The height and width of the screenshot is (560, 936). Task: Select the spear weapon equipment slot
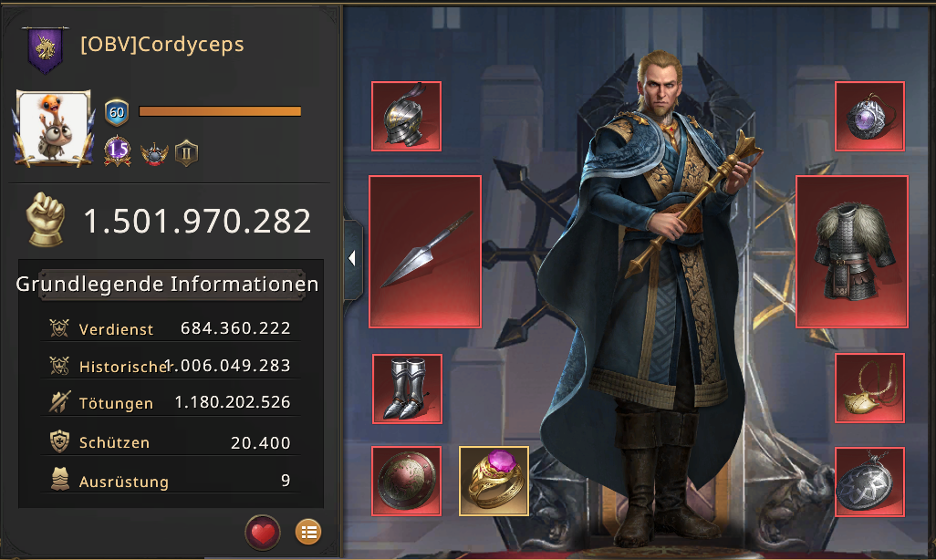[425, 252]
